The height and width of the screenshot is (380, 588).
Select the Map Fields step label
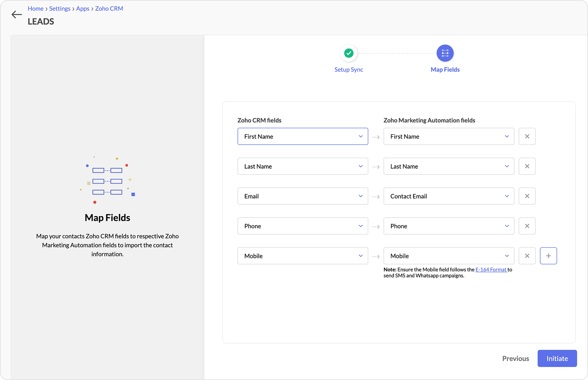point(445,69)
